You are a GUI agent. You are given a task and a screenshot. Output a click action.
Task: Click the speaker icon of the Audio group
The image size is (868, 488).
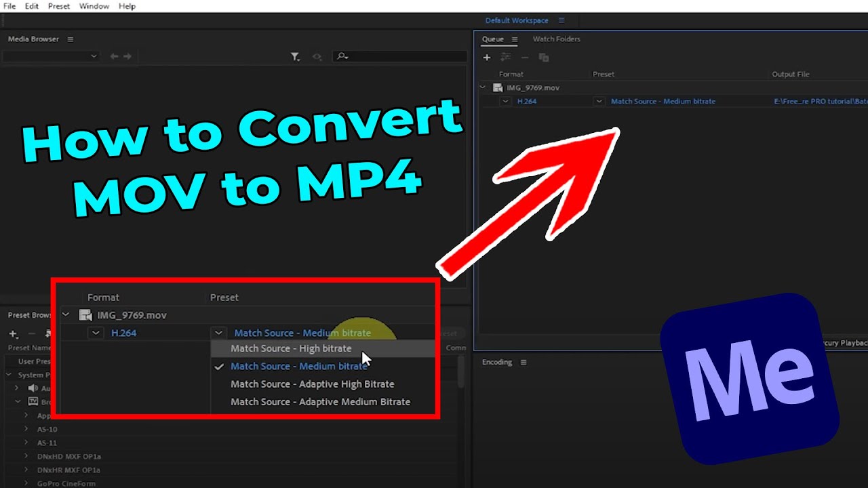(33, 388)
